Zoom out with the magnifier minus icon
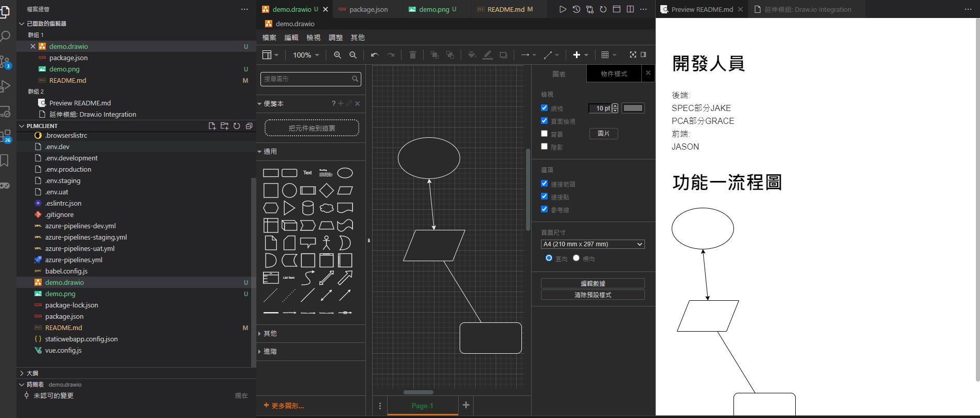Screen dimensions: 980x418 coord(353,54)
